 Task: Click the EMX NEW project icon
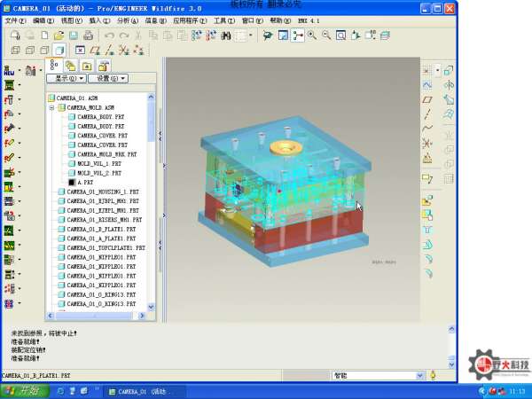9,71
